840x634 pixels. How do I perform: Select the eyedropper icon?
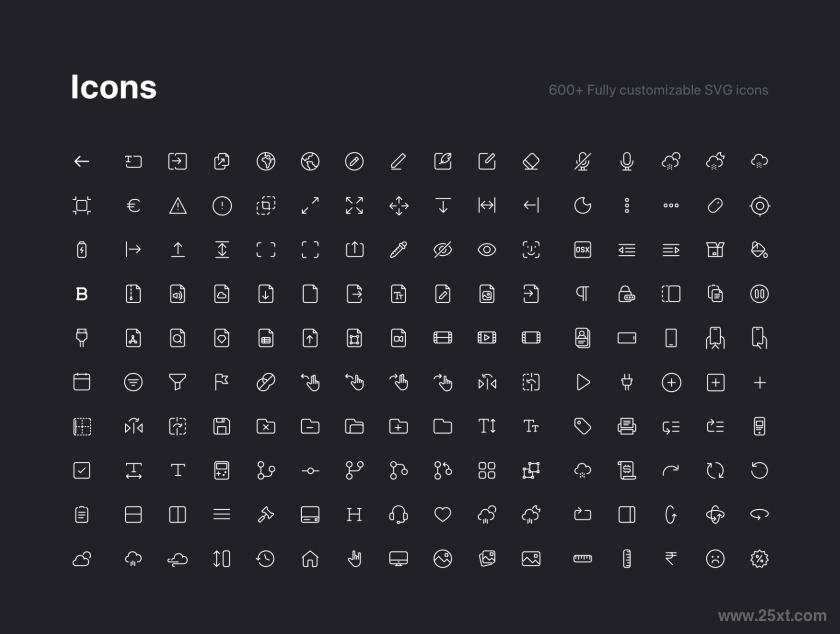click(399, 250)
